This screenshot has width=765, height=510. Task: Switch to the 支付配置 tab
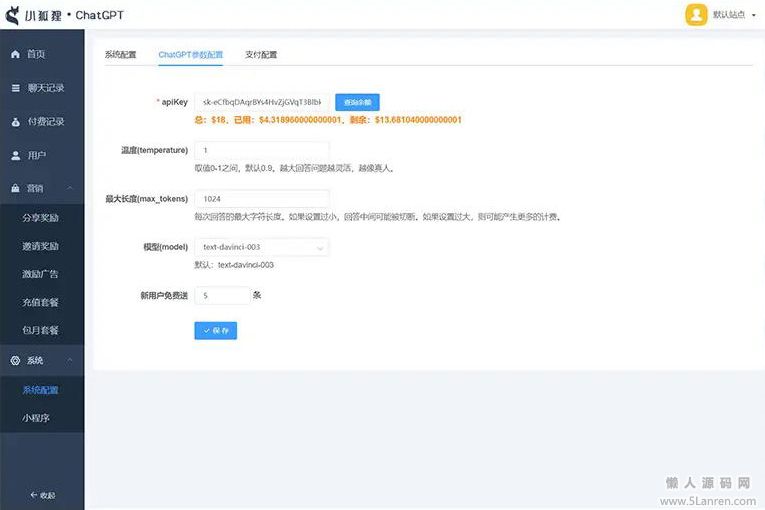[x=261, y=54]
